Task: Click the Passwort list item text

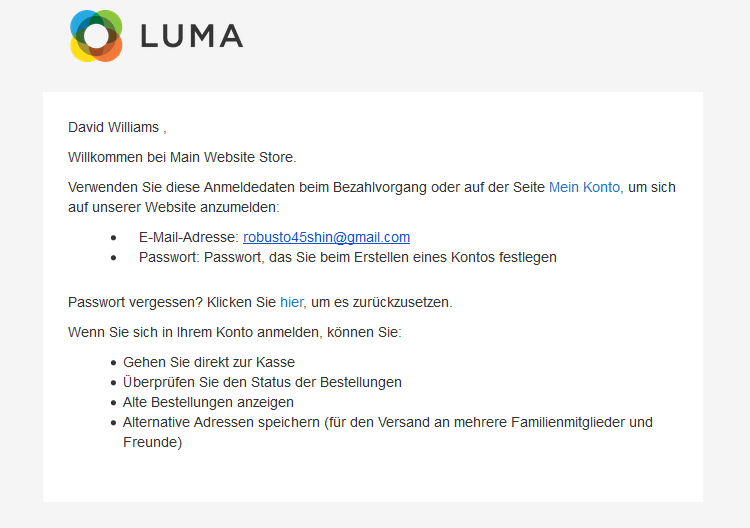Action: 348,257
